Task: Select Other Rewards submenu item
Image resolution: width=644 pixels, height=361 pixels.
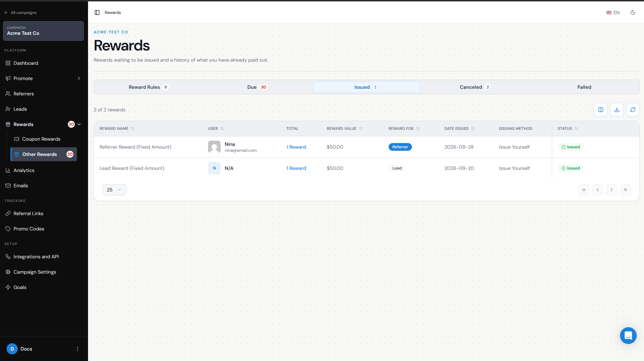Action: tap(44, 154)
